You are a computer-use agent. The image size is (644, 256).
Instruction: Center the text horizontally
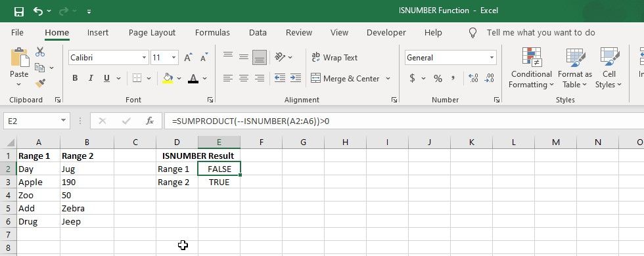tap(244, 78)
